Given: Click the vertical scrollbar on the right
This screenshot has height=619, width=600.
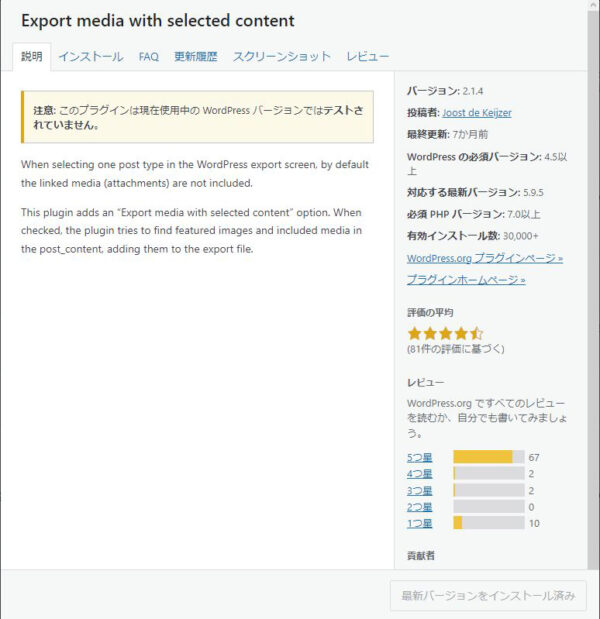Looking at the screenshot, I should pos(593,290).
